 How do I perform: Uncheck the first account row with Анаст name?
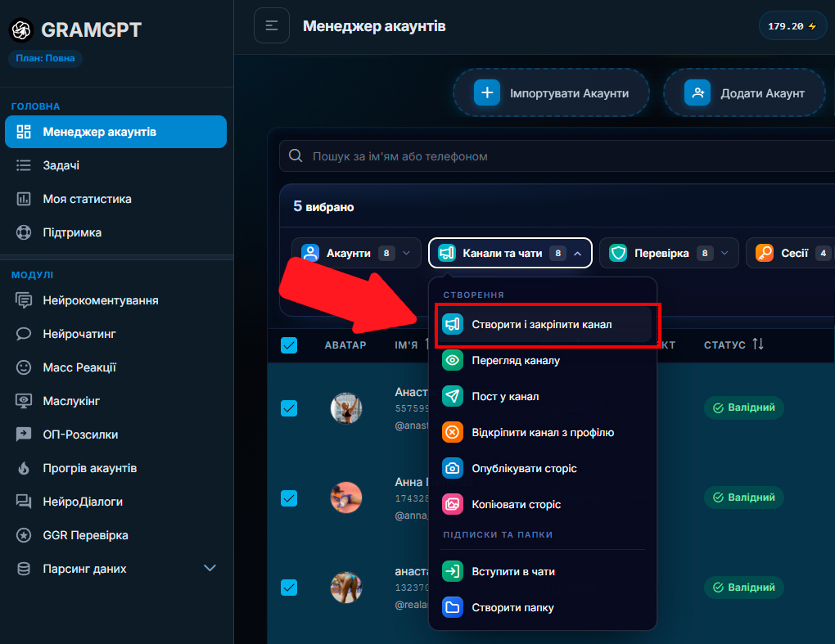tap(289, 408)
